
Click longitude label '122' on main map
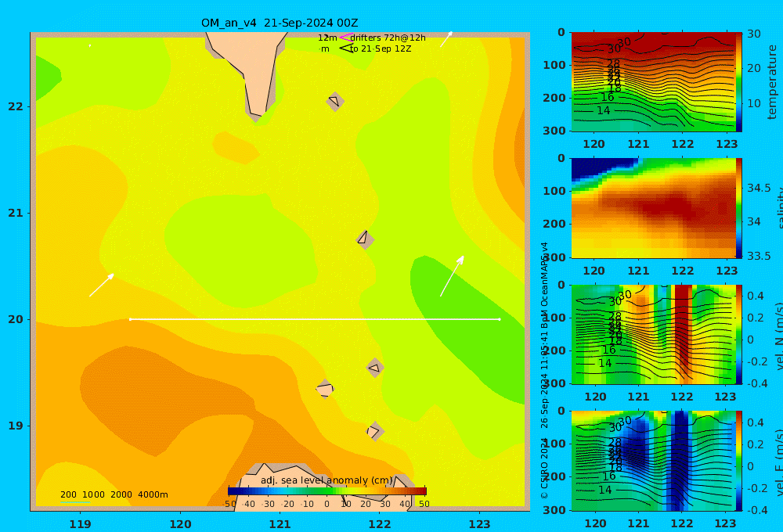point(380,524)
